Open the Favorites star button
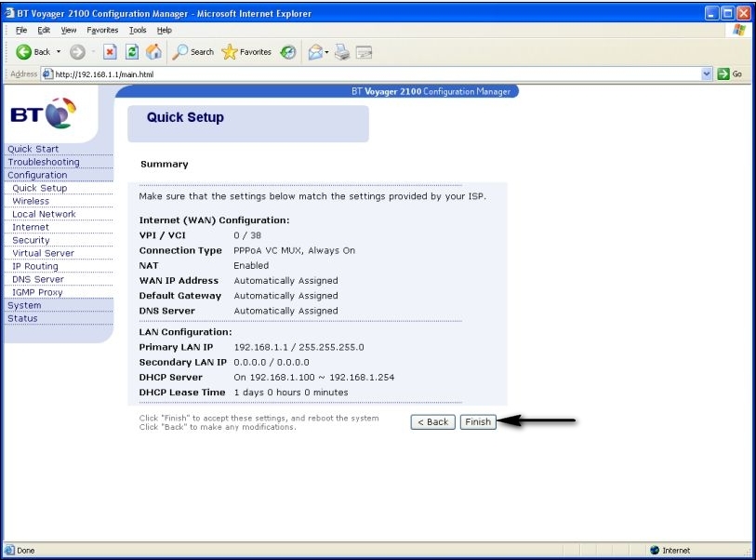This screenshot has width=756, height=560. (x=246, y=52)
